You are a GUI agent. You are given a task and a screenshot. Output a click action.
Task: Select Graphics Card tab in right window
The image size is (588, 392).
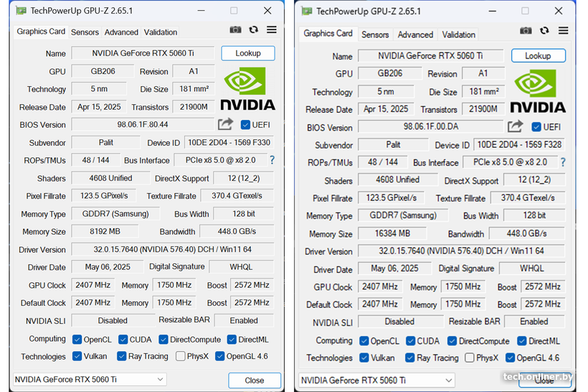tap(328, 34)
